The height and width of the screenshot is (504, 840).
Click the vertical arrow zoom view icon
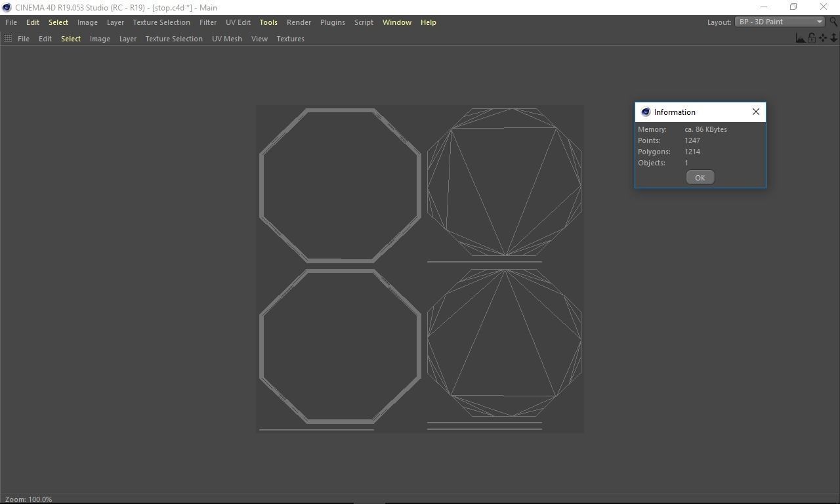[x=833, y=38]
